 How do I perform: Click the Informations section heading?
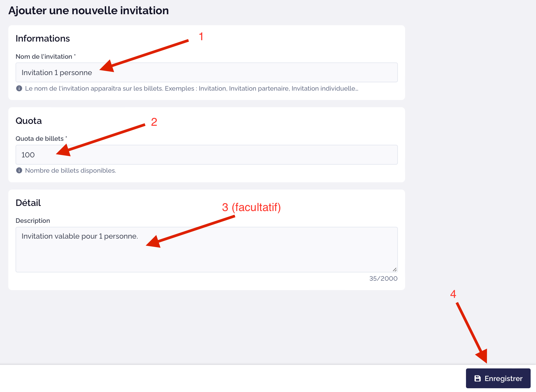coord(43,39)
